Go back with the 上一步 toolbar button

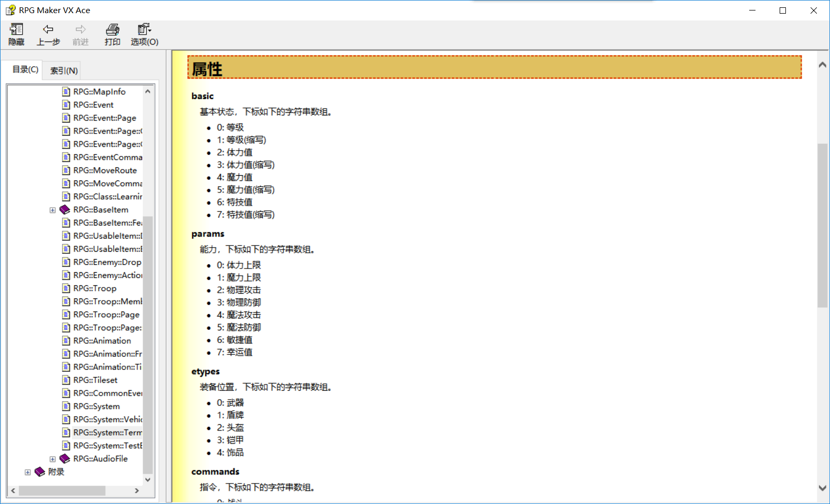48,35
